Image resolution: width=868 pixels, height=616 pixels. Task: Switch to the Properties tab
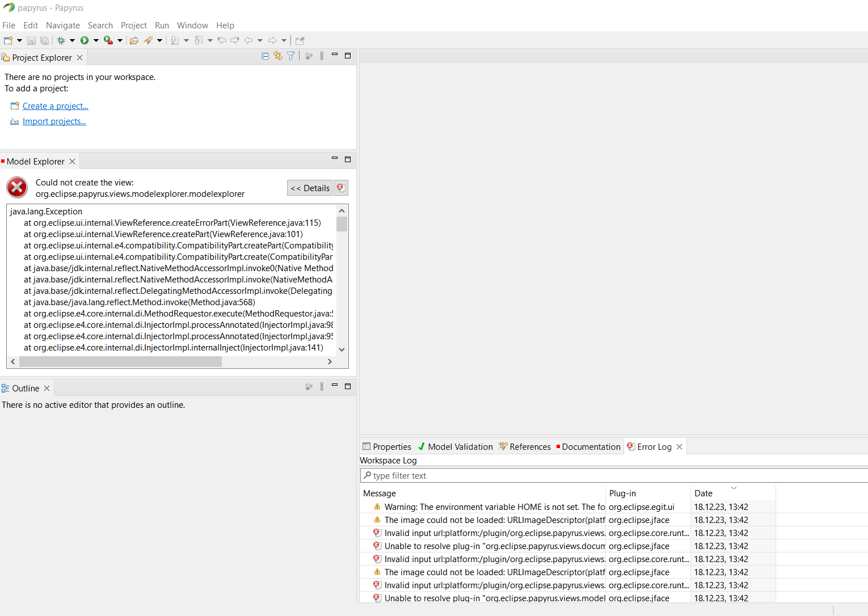[387, 447]
